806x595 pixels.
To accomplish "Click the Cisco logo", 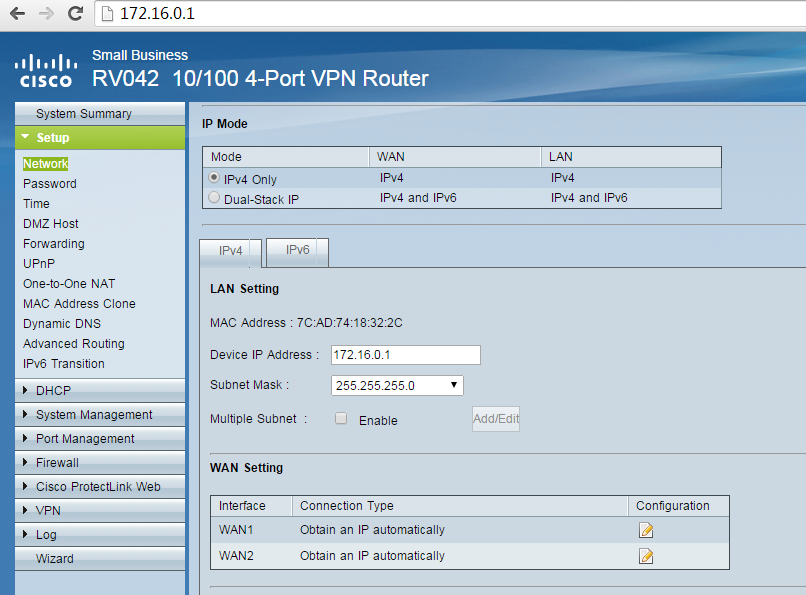I will [44, 71].
